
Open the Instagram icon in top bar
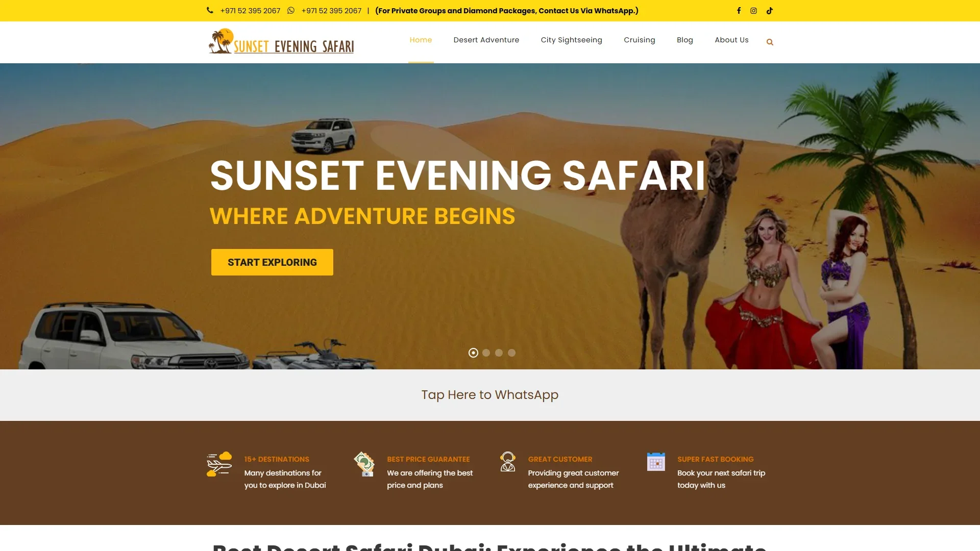coord(753,11)
